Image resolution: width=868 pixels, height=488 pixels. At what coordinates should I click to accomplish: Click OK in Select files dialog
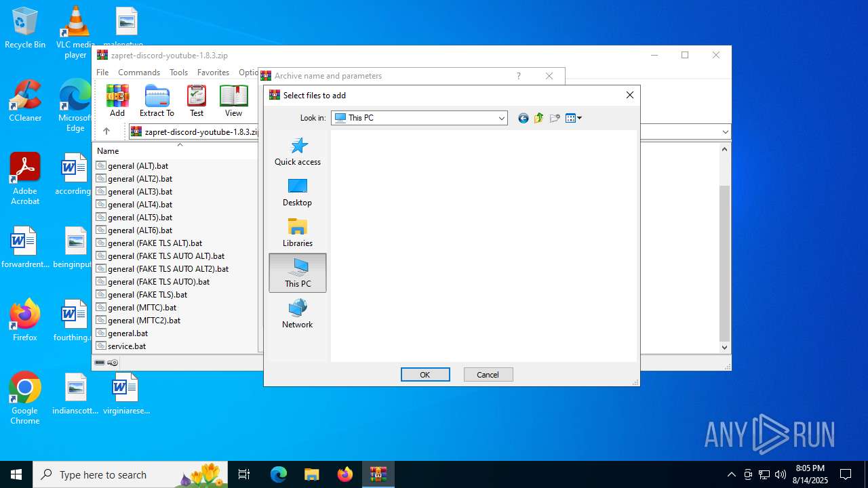[x=425, y=375]
